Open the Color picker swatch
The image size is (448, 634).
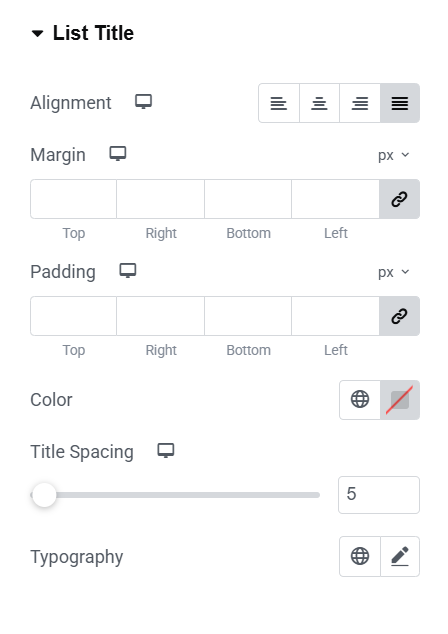tap(400, 399)
